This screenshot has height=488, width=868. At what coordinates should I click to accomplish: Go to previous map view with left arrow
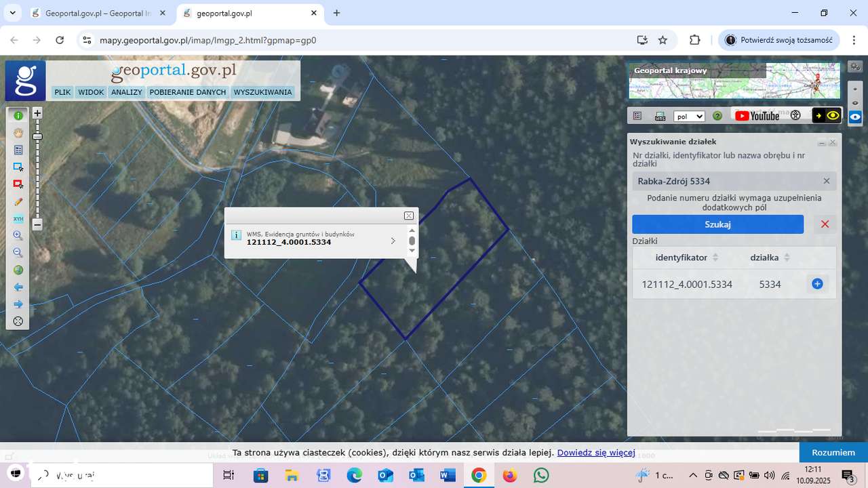(x=18, y=287)
